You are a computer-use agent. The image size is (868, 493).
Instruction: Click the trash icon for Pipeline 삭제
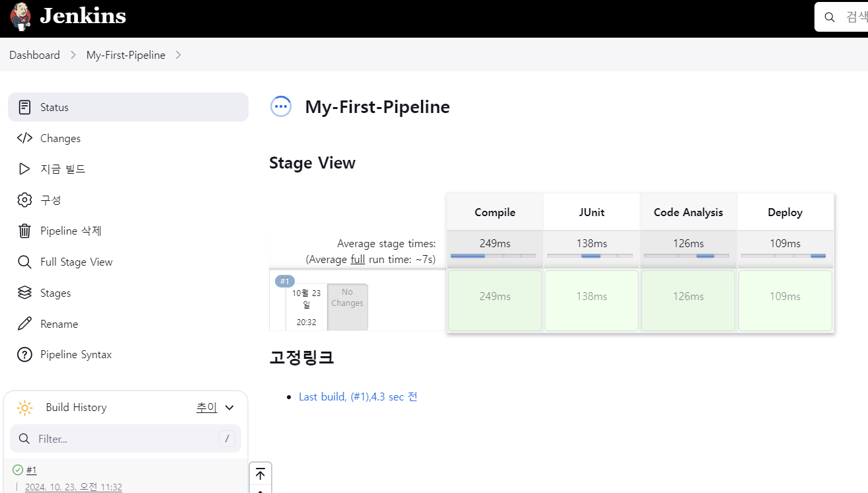(x=24, y=231)
